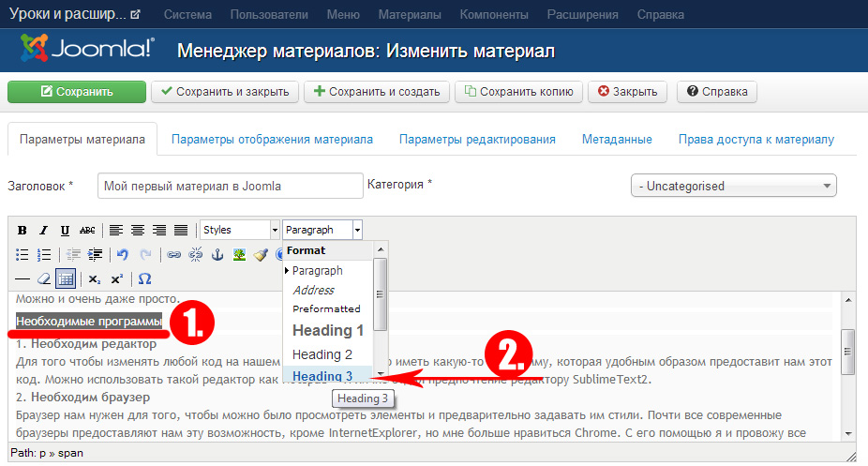Toggle bold formatting in the editor
Viewport: 868px width, 466px height.
(22, 230)
